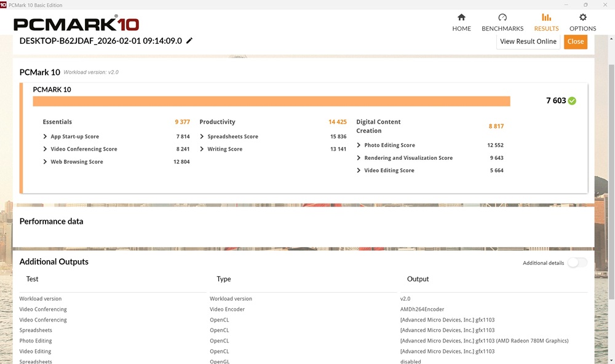Click the Results bar chart icon
The image size is (615, 364).
click(546, 17)
